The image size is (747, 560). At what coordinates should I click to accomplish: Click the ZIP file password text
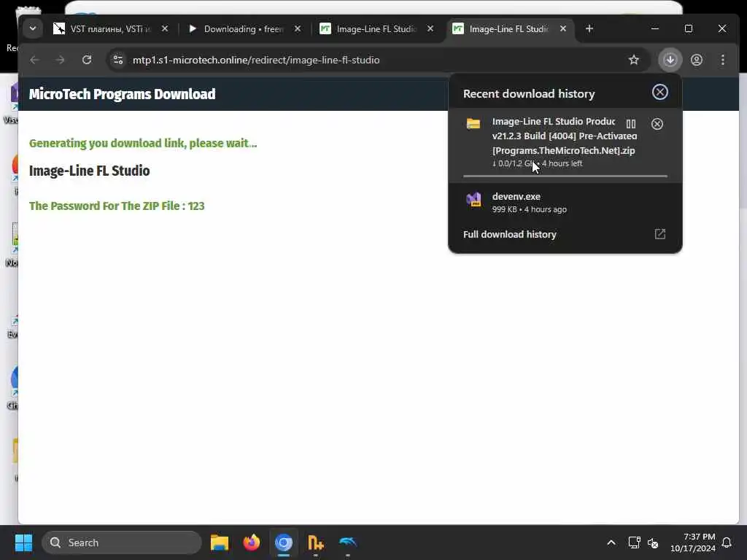117,206
